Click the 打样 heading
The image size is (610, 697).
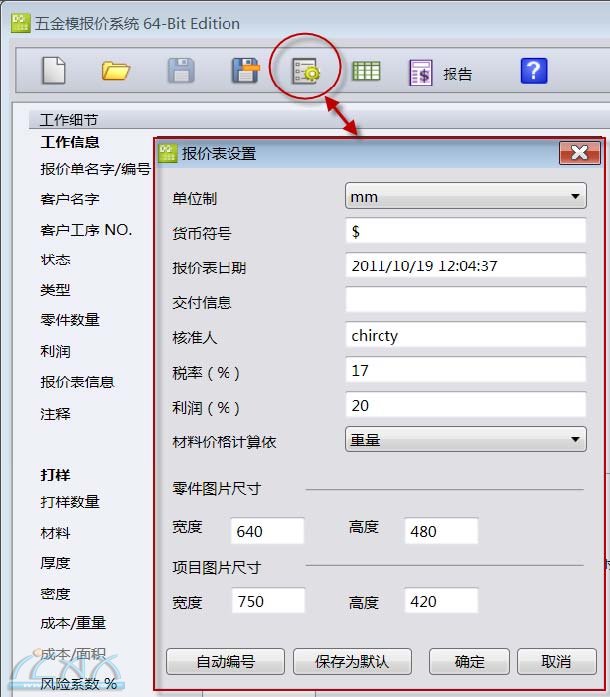point(55,475)
